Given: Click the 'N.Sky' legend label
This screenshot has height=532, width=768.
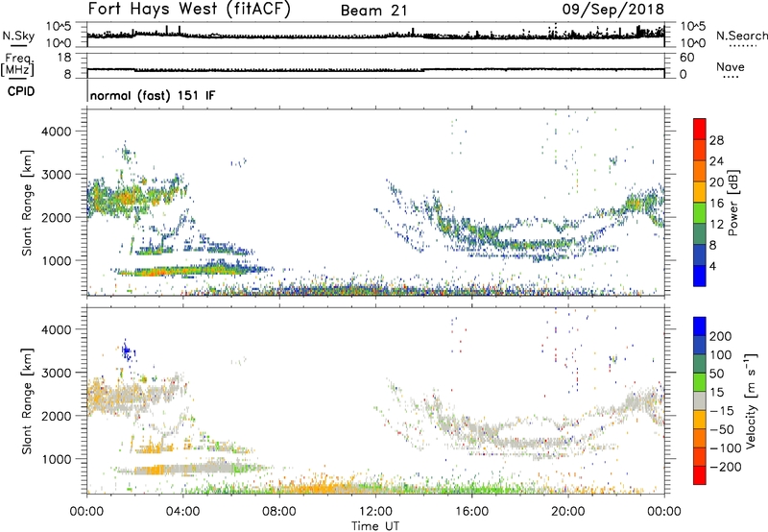Looking at the screenshot, I should tap(18, 36).
